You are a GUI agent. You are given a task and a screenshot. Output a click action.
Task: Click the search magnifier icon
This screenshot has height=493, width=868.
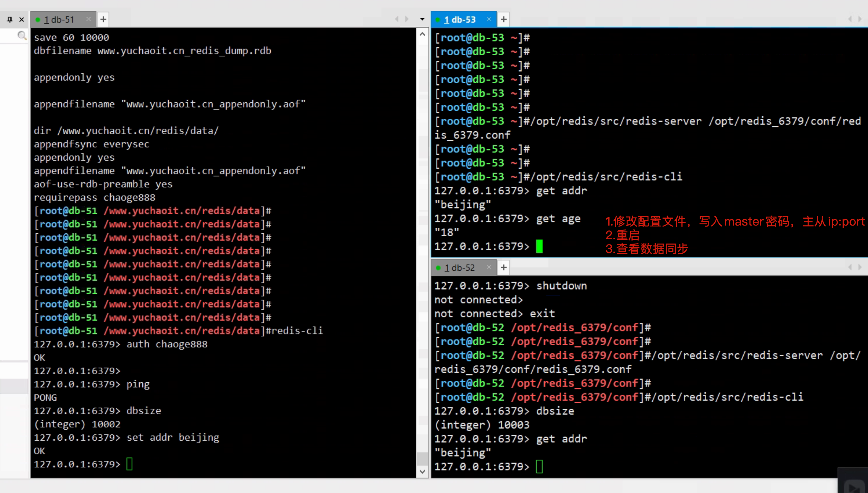(22, 36)
